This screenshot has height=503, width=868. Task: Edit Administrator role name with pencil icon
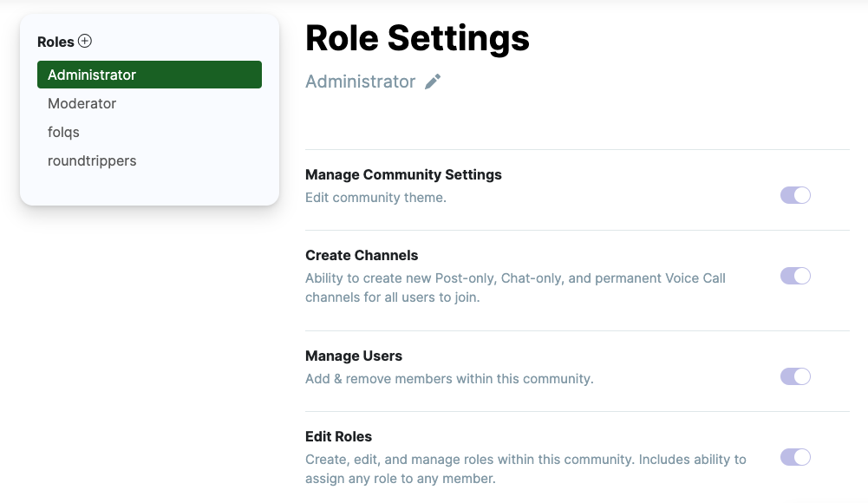(x=433, y=82)
